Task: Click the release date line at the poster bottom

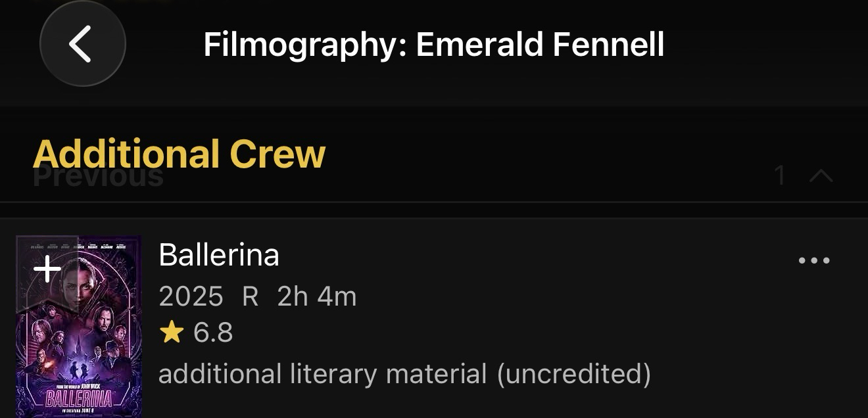Action: 78,411
